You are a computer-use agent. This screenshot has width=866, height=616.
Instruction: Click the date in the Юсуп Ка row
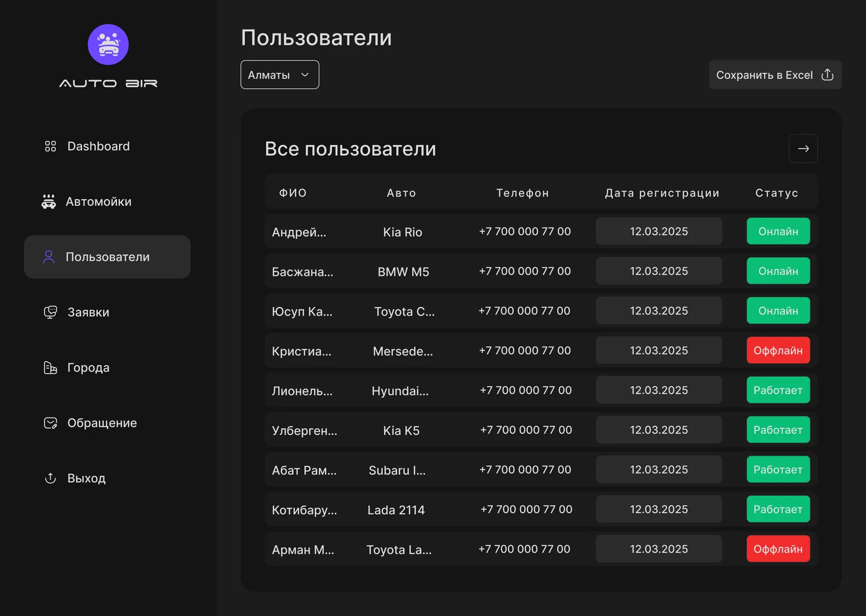click(659, 311)
